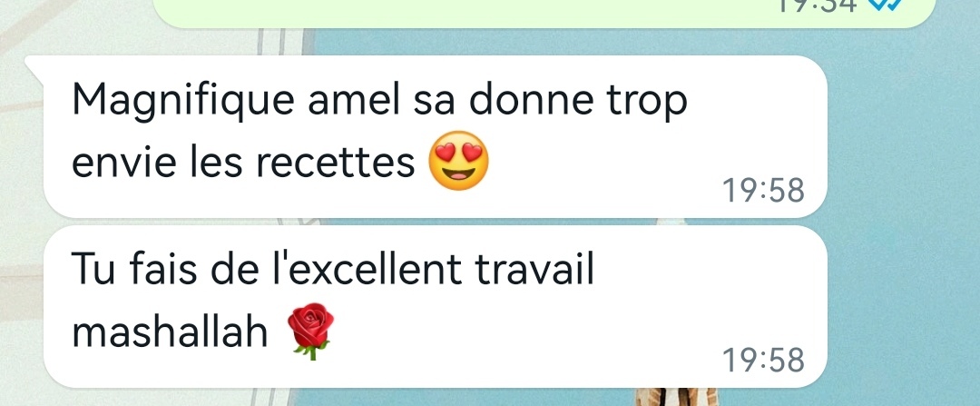Tap the pointed tail of first bubble
980x406 pixels.
tap(34, 65)
